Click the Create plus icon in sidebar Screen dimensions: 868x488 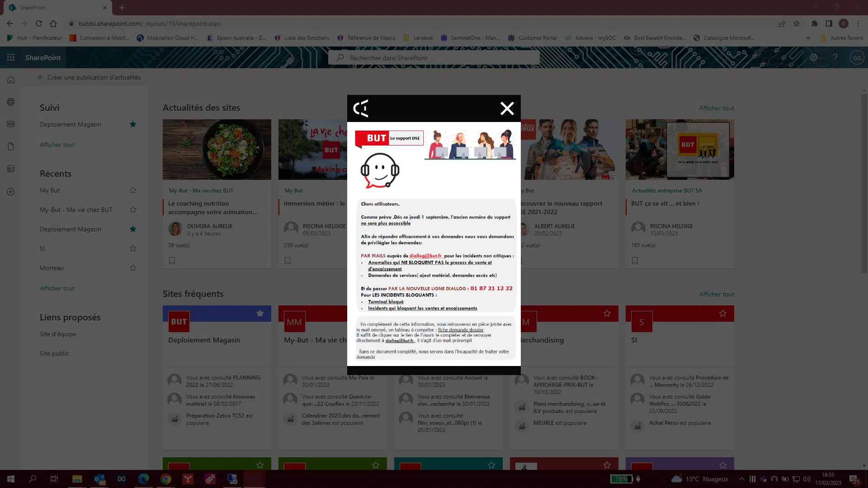[11, 192]
